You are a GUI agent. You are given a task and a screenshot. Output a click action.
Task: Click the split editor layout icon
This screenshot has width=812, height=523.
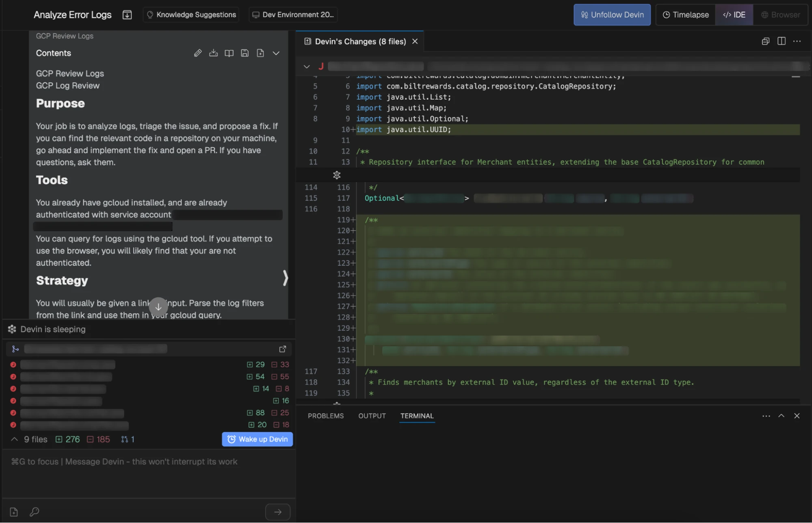tap(781, 41)
